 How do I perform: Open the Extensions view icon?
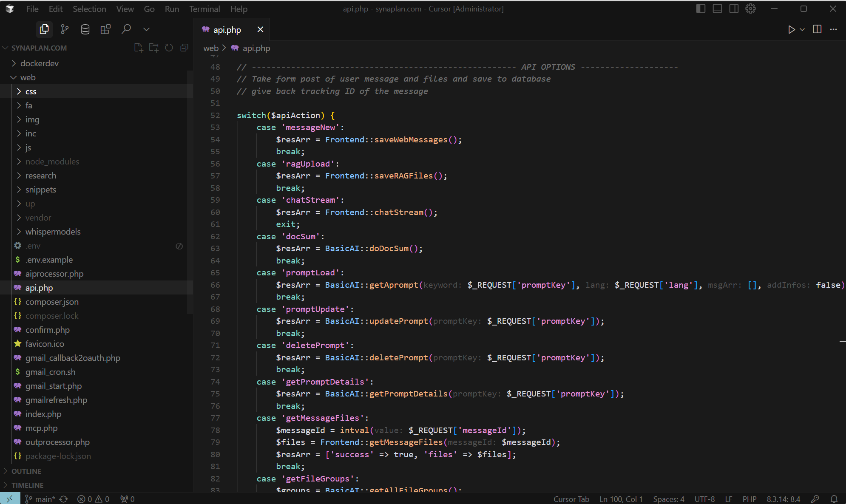point(105,29)
